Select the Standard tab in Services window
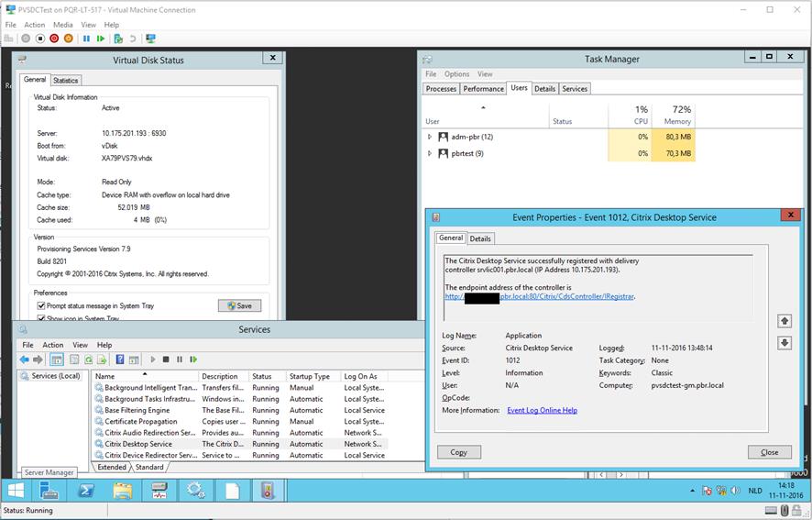 coord(149,467)
